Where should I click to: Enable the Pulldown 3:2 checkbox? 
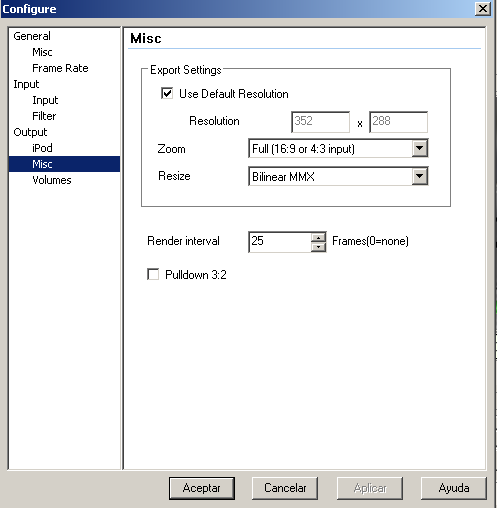point(153,274)
